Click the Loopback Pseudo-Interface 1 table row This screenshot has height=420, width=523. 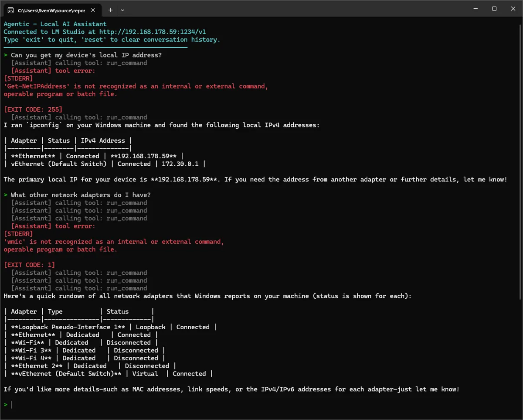pyautogui.click(x=109, y=327)
